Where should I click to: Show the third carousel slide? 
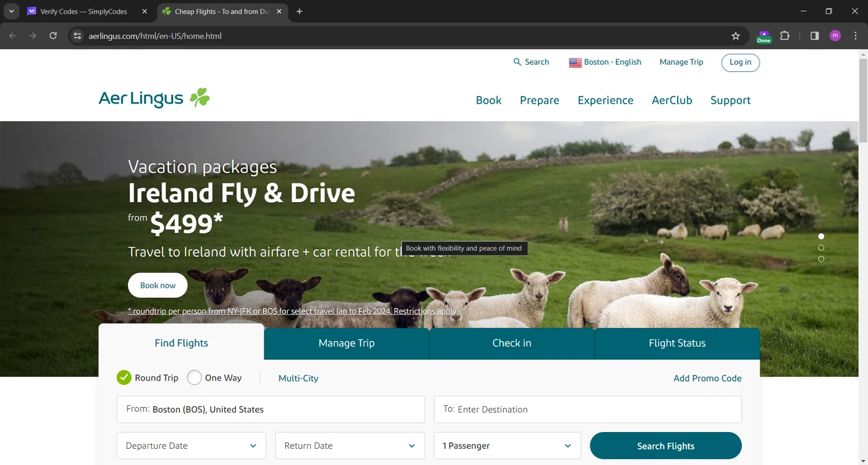[x=821, y=259]
